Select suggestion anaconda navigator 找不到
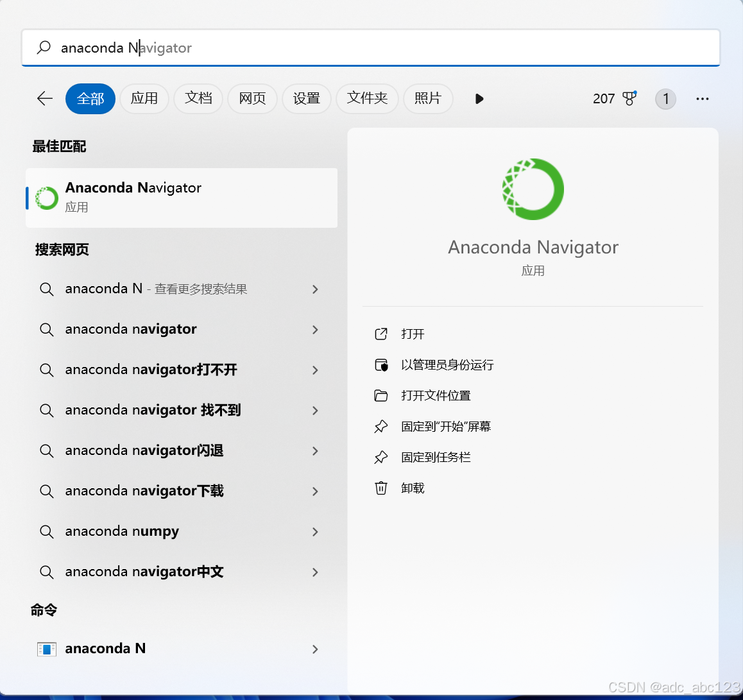Screen dimensions: 743x700 click(x=182, y=410)
